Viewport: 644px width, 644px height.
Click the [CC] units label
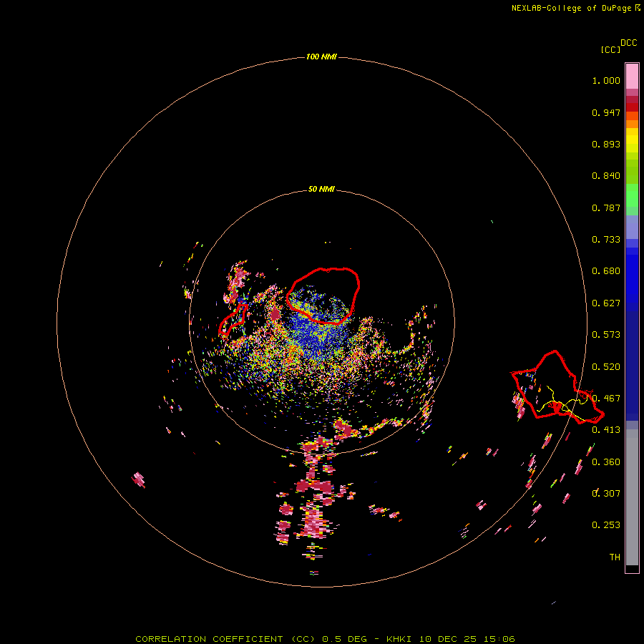610,49
